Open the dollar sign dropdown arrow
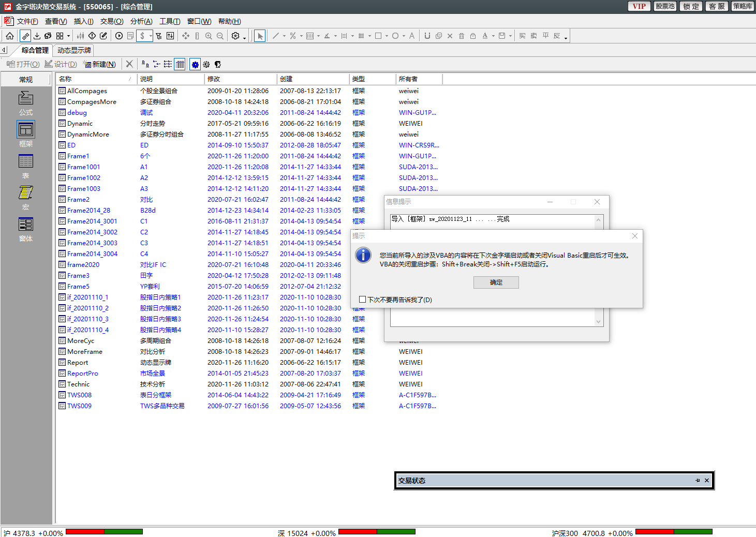Viewport: 756px width, 537px height. [151, 36]
